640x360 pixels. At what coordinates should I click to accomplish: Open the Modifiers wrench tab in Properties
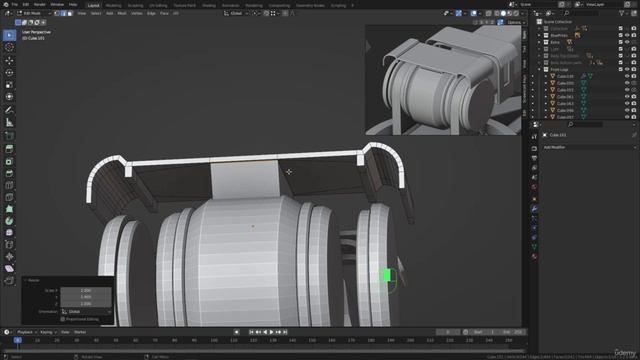[x=534, y=209]
